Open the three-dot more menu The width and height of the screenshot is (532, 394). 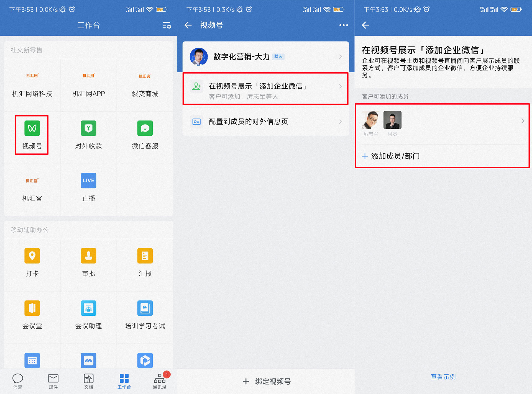(x=344, y=25)
